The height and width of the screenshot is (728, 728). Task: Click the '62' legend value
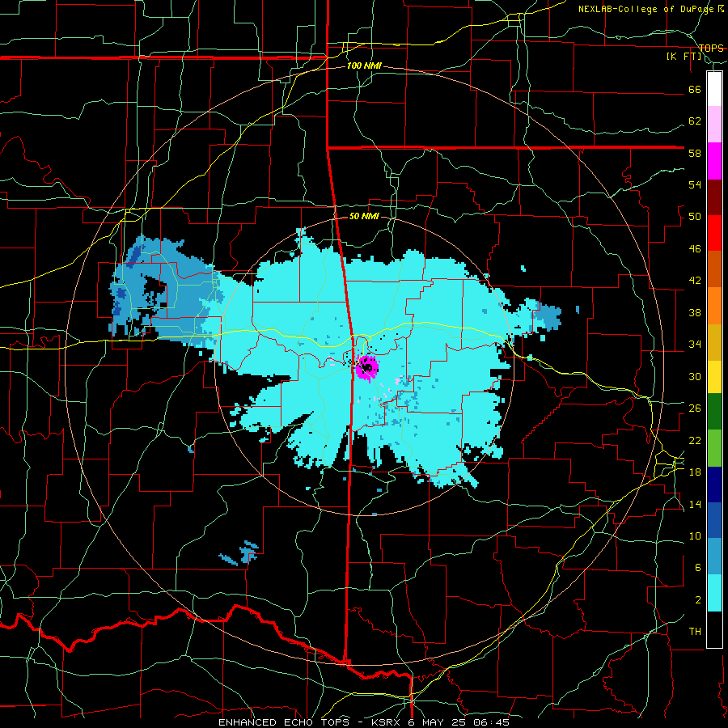pos(695,121)
